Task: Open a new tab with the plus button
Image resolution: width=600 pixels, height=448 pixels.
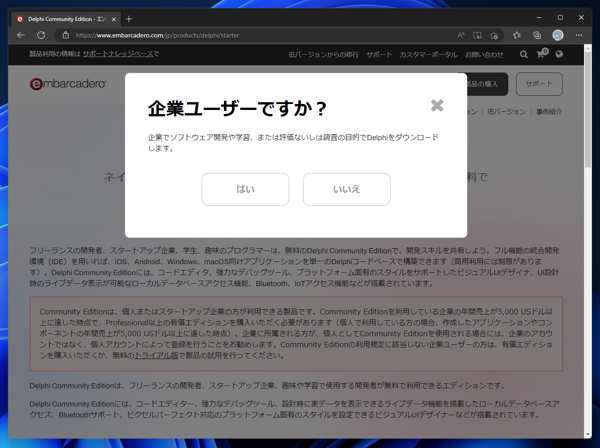Action: [x=129, y=19]
